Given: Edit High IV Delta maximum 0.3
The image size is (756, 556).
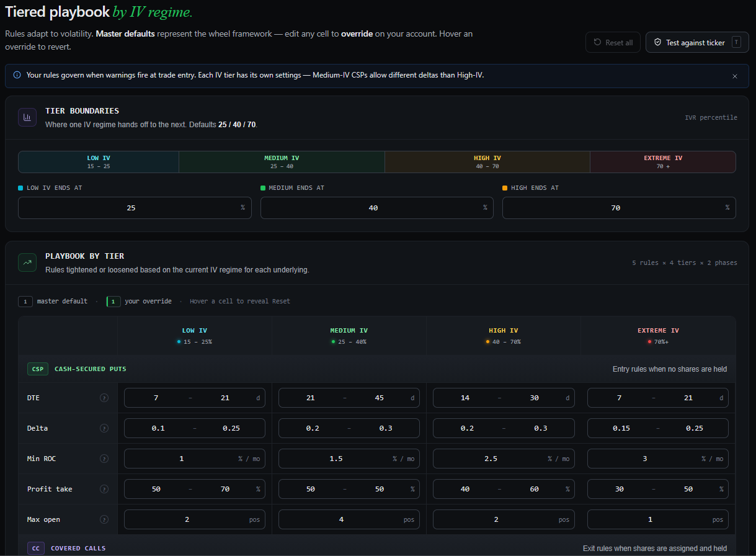Looking at the screenshot, I should (540, 428).
